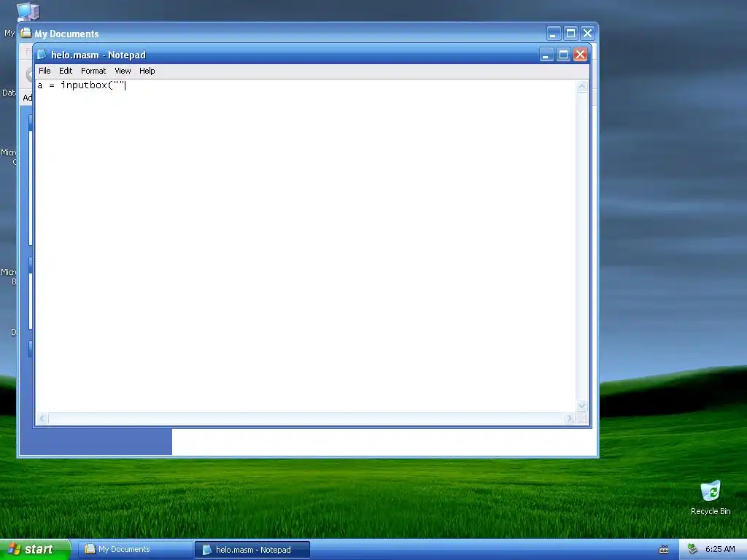The height and width of the screenshot is (560, 747).
Task: Open the Help menu in Notepad
Action: pyautogui.click(x=147, y=71)
